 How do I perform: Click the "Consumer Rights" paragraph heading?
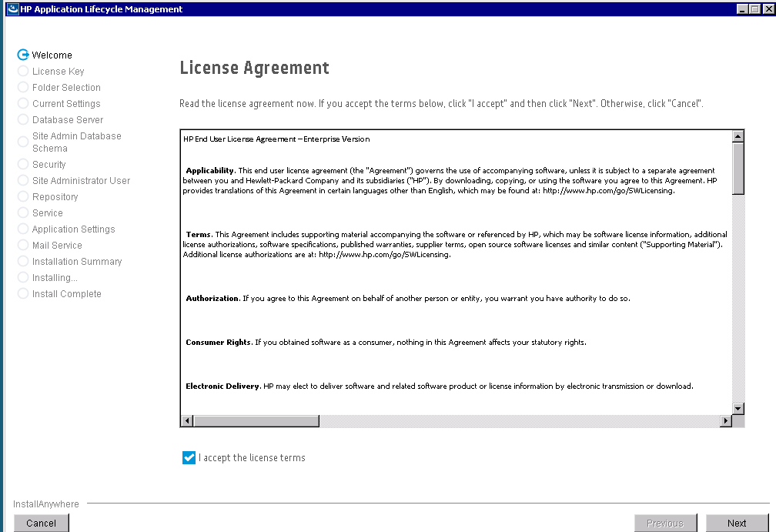click(x=219, y=343)
